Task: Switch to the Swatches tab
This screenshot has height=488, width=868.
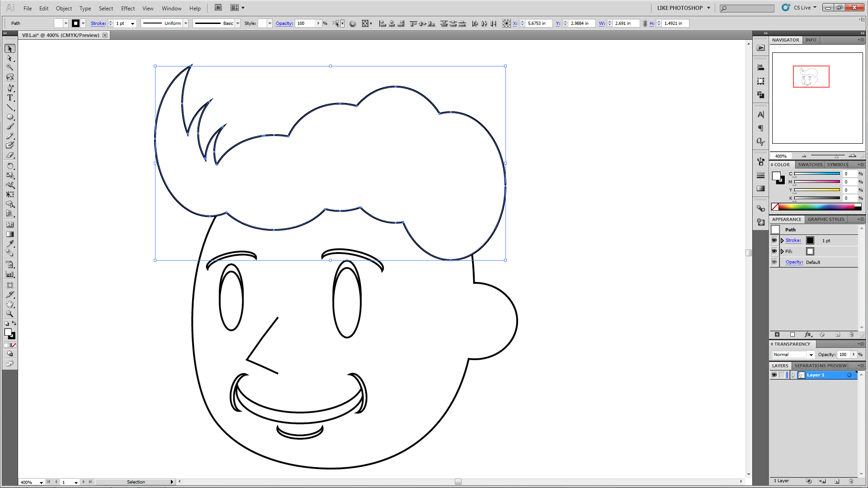Action: 810,164
